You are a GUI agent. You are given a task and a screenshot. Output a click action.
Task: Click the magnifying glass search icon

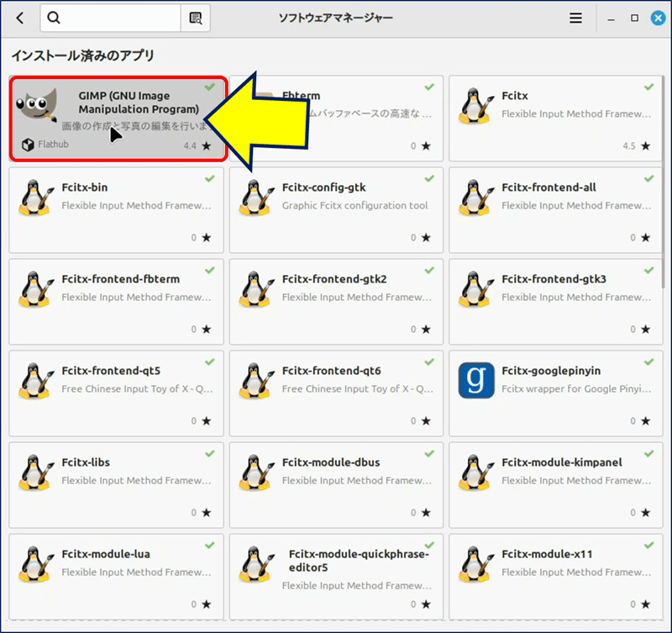(54, 18)
